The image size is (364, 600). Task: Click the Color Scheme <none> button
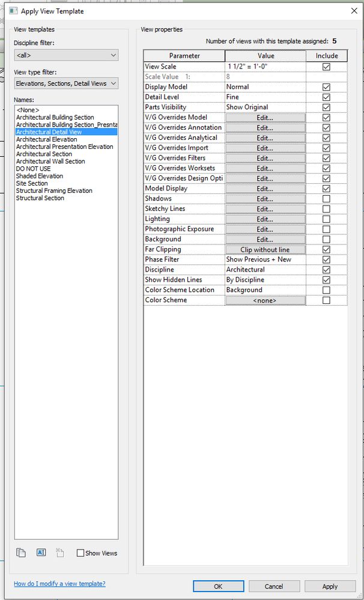click(x=265, y=300)
